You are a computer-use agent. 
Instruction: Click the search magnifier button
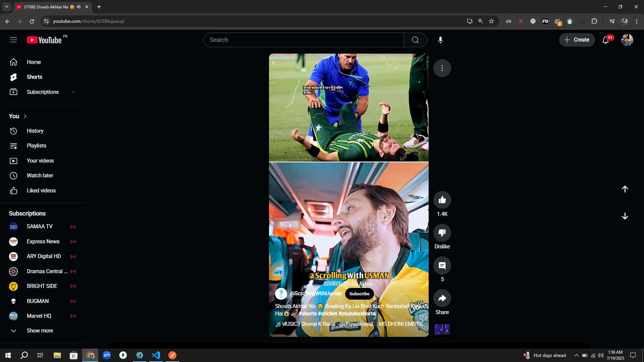(x=415, y=40)
